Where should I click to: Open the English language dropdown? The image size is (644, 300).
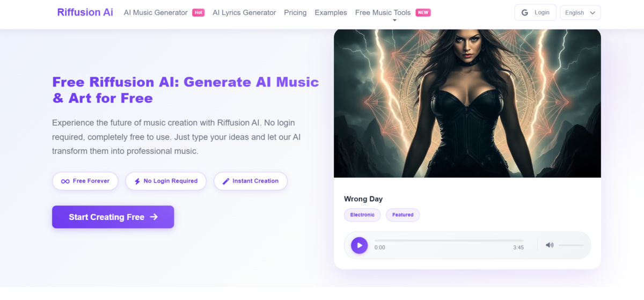(x=580, y=12)
